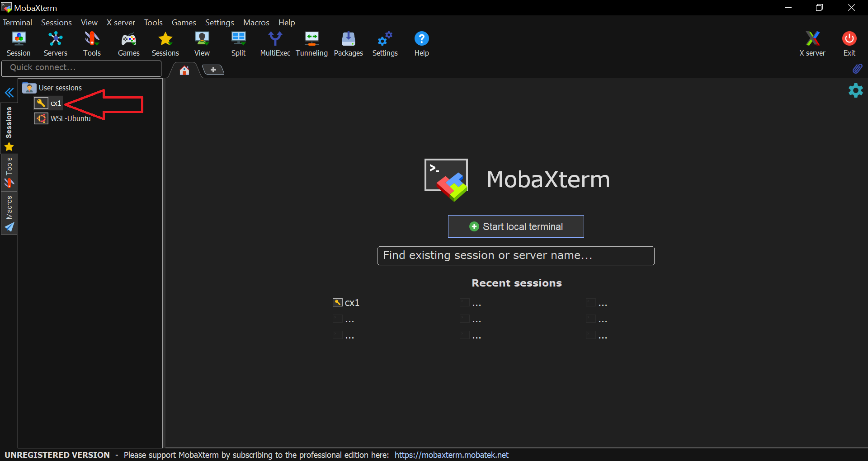
Task: Open the View menu
Action: pos(89,23)
